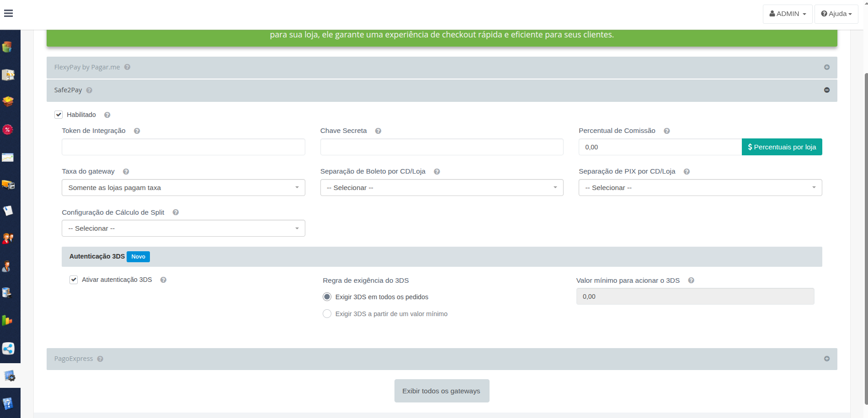
Task: Open Configuração de Cálculo de Split dropdown
Action: pos(183,228)
